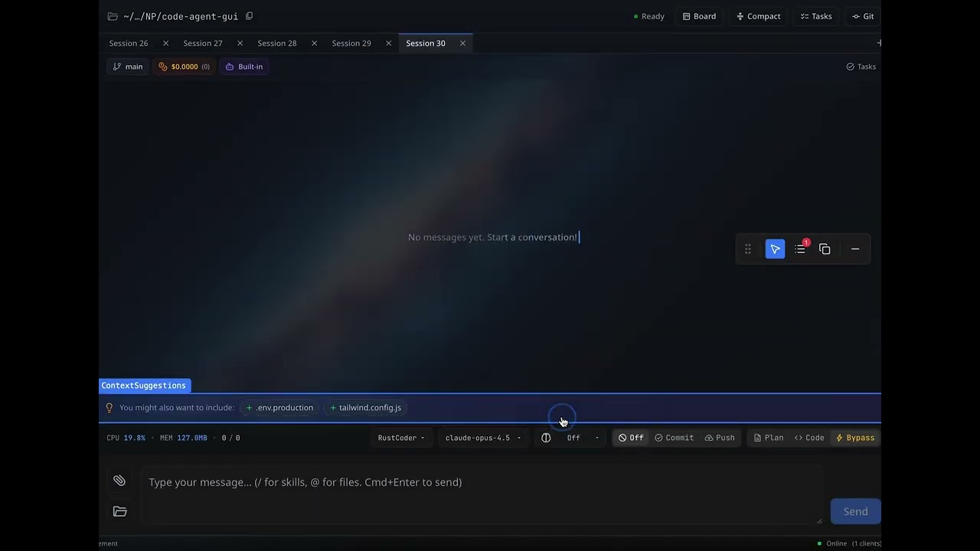Close the Session 30 tab
The height and width of the screenshot is (551, 980).
(x=462, y=44)
